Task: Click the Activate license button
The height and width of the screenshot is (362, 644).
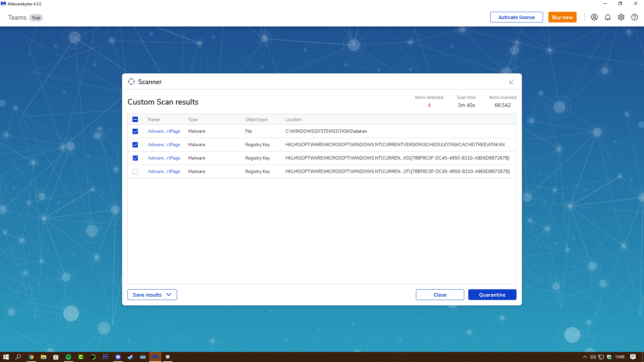Action: [516, 17]
